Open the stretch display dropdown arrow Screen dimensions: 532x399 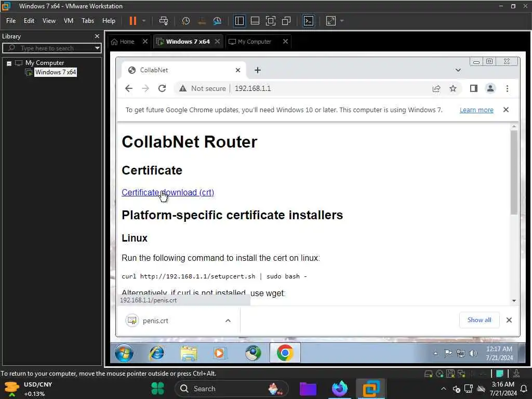pyautogui.click(x=342, y=21)
